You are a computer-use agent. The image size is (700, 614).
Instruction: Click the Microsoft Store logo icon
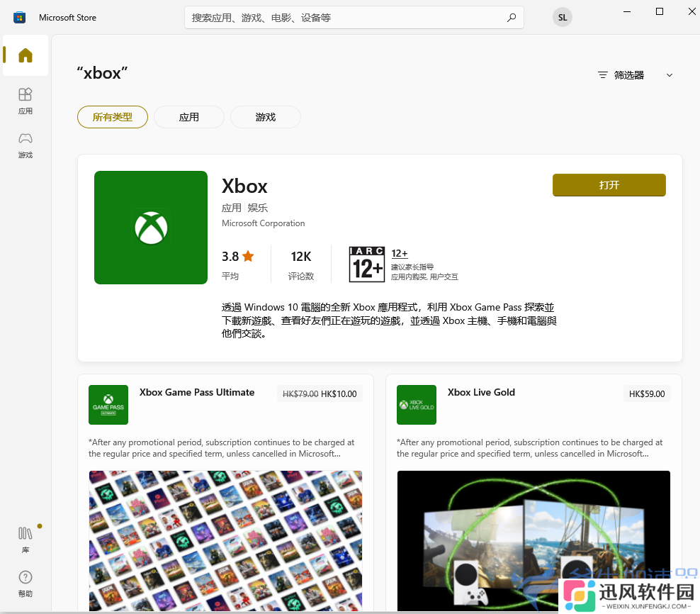(19, 18)
